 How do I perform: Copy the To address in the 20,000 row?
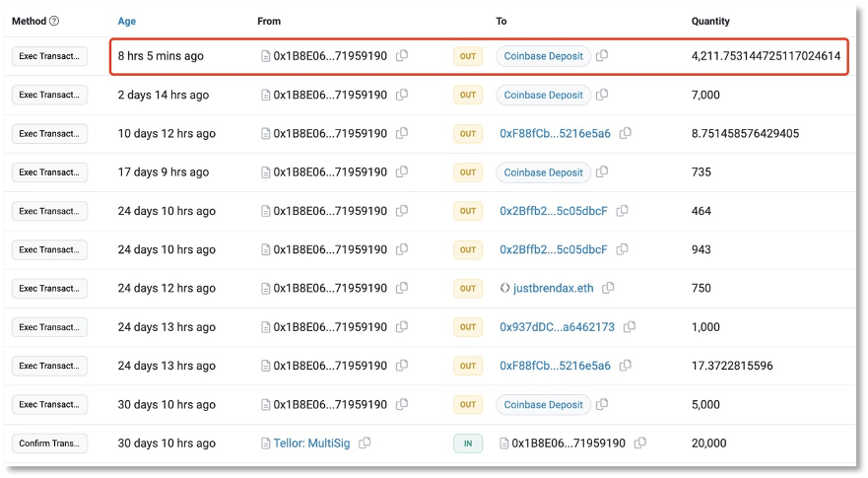(x=640, y=443)
